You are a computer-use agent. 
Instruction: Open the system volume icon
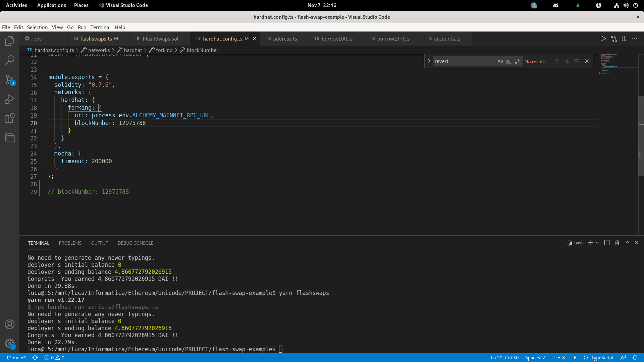tap(626, 5)
